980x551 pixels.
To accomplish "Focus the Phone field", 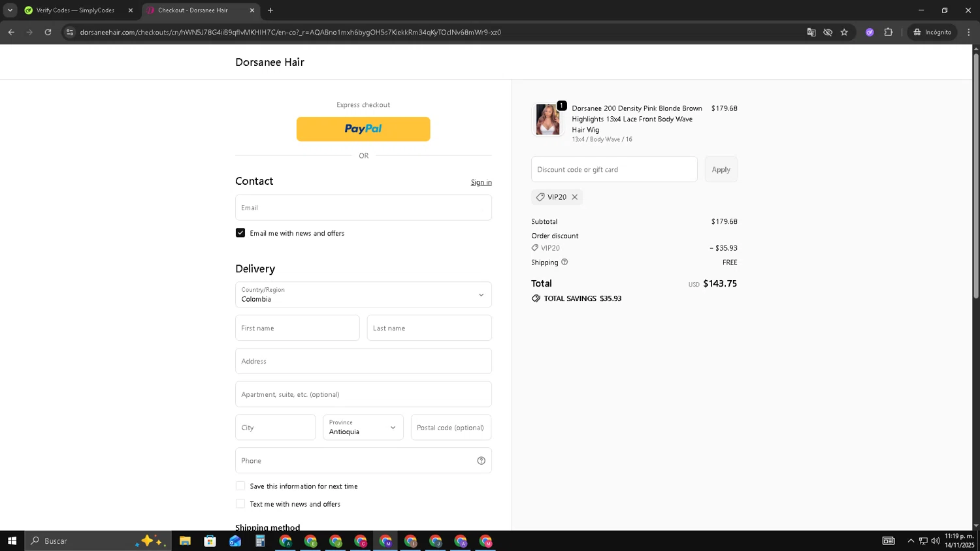I will coord(363,461).
